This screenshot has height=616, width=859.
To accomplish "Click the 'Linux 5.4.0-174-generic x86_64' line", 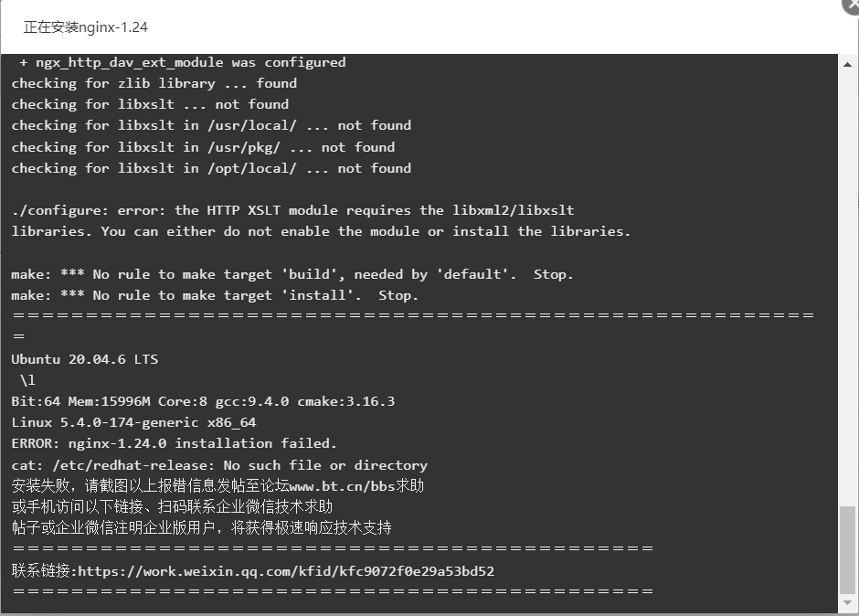I will coord(133,422).
